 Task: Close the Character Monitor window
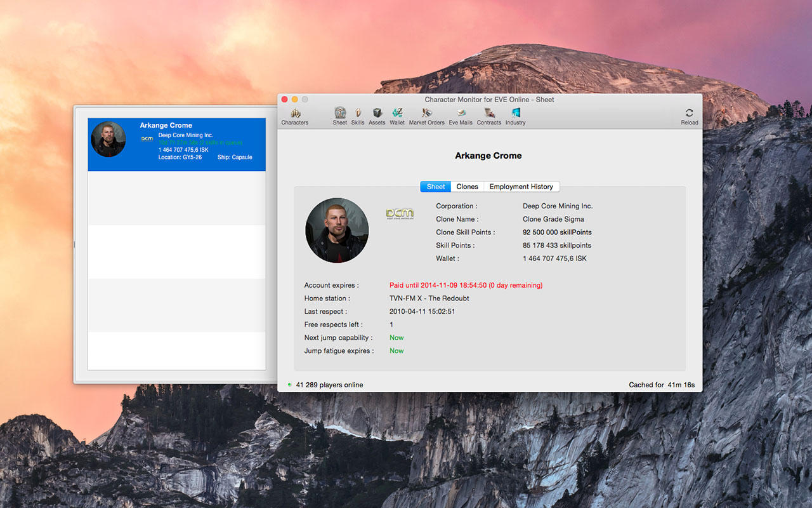coord(285,99)
